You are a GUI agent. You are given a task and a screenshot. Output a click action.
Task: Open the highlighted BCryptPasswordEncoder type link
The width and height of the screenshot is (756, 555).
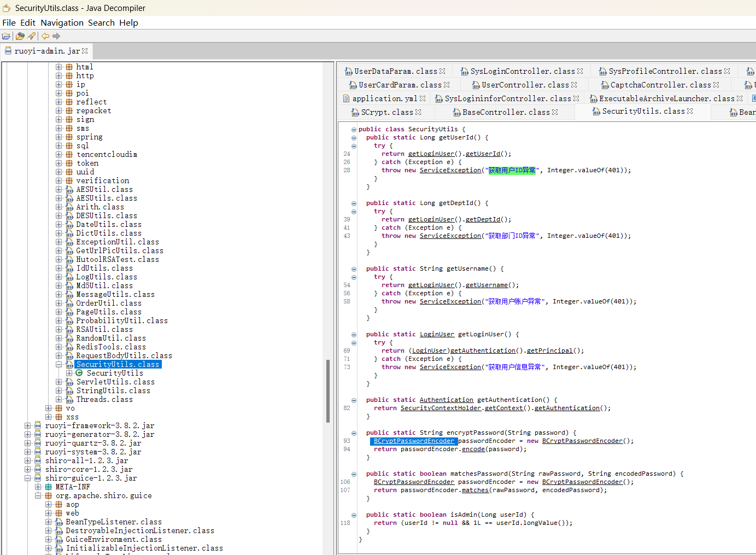click(414, 441)
